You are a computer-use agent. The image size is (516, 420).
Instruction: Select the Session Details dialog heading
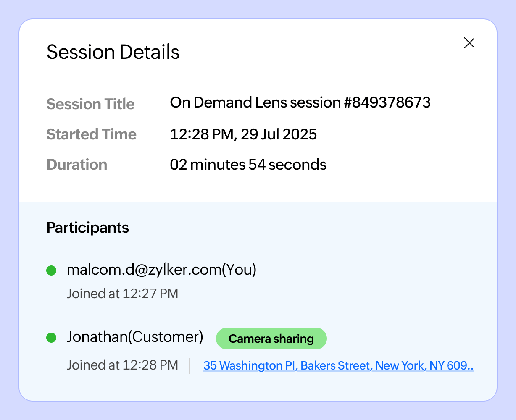tap(113, 52)
